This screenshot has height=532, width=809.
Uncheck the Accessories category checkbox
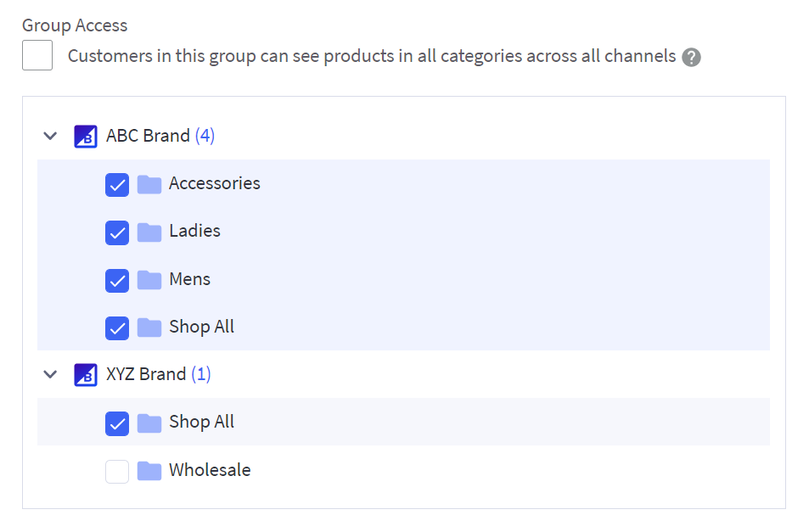click(x=117, y=184)
